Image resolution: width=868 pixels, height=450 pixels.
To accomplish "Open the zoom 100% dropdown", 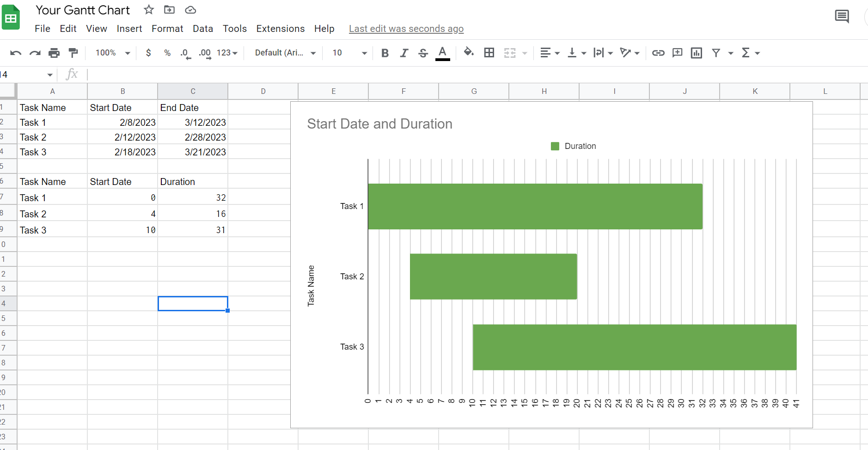I will pyautogui.click(x=113, y=53).
